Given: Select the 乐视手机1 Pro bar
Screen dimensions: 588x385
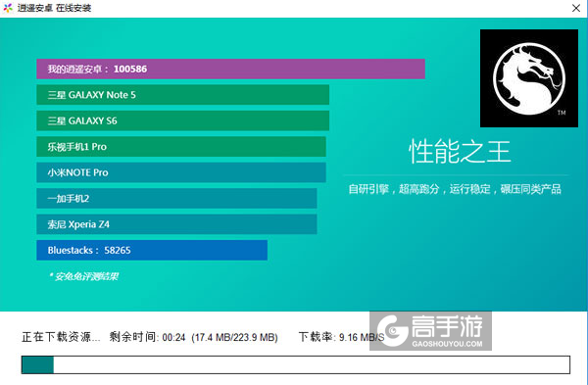Looking at the screenshot, I should pos(181,147).
